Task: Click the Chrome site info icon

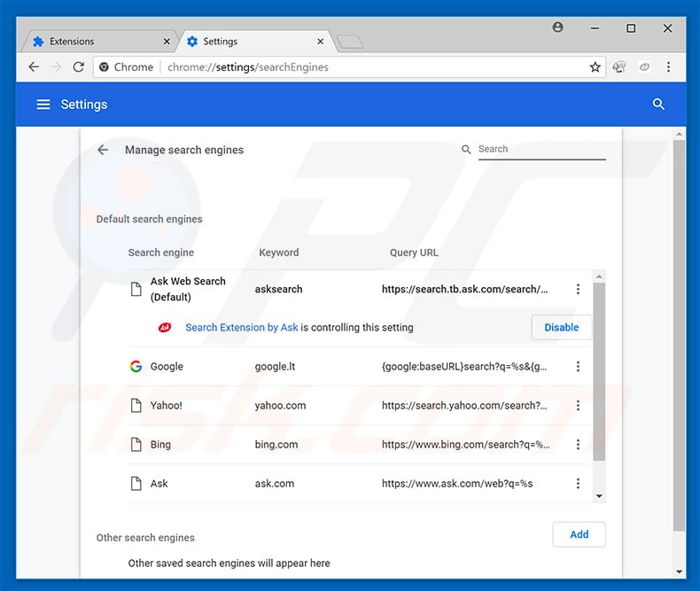Action: [104, 67]
